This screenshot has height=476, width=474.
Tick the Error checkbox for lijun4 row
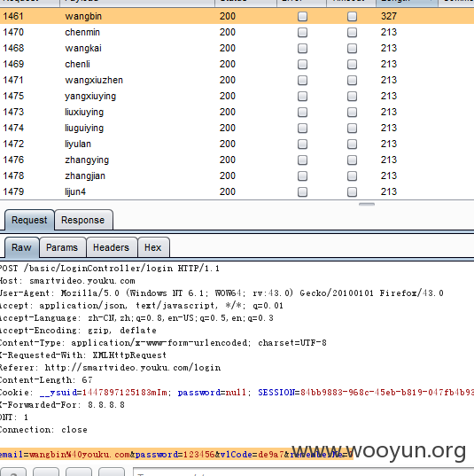(x=302, y=191)
